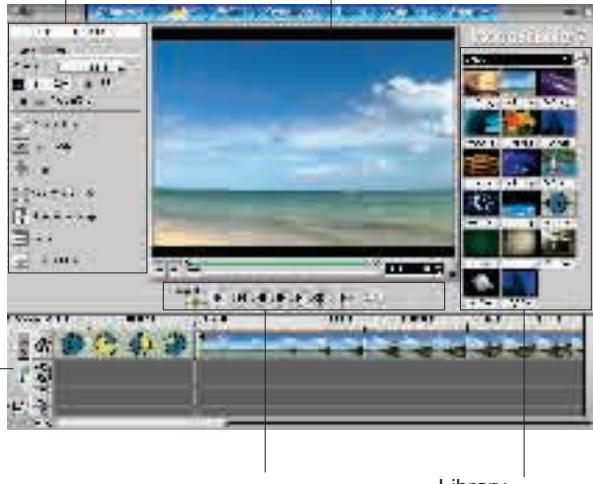Click the video preview window

click(303, 143)
